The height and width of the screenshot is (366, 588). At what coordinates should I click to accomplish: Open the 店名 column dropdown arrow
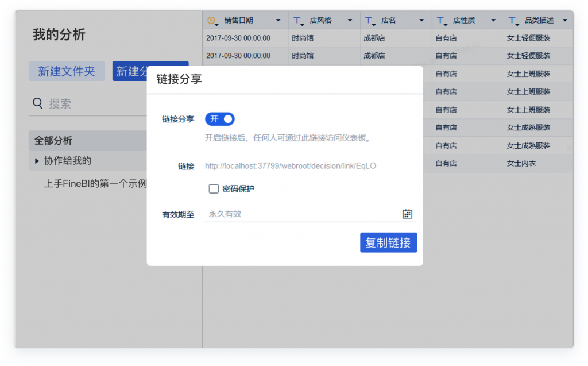point(421,20)
